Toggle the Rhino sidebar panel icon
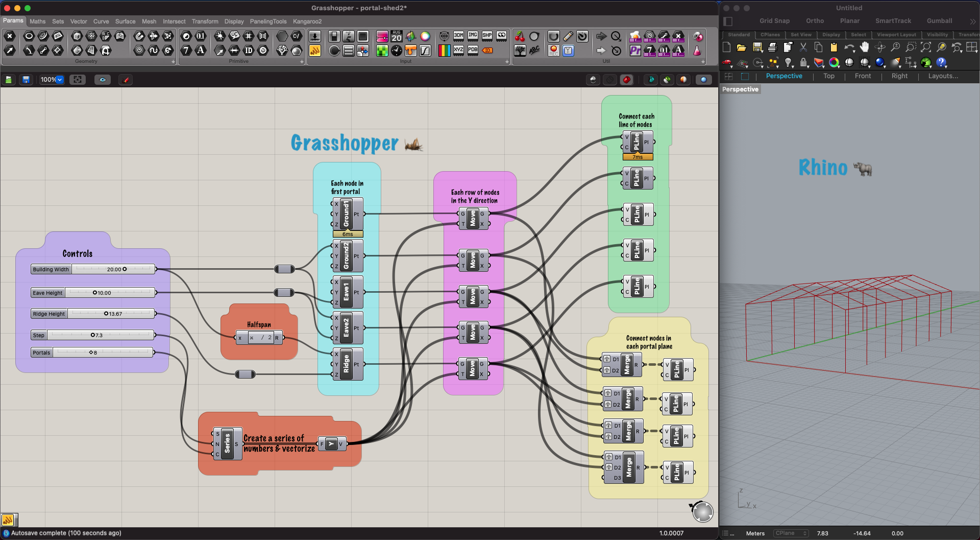 coord(728,21)
